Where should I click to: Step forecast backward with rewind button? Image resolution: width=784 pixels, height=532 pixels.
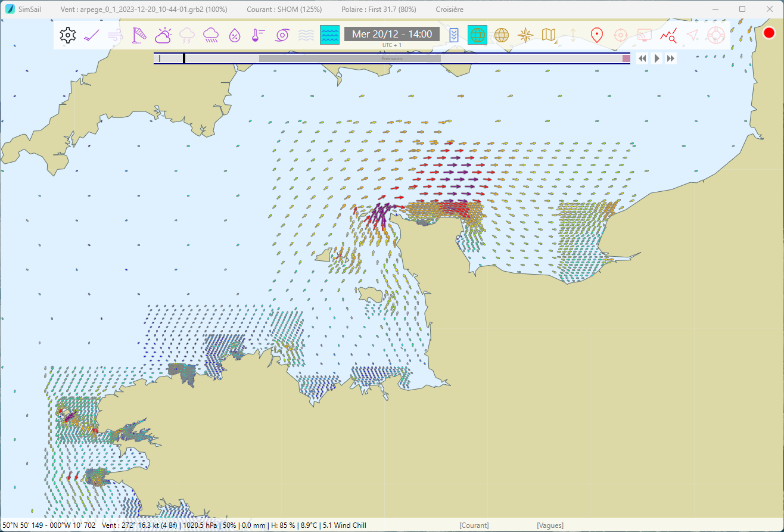pos(642,58)
